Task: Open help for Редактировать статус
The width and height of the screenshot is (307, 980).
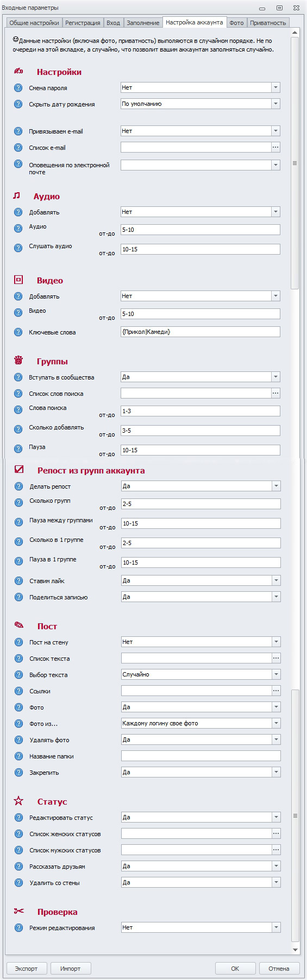Action: (x=18, y=818)
